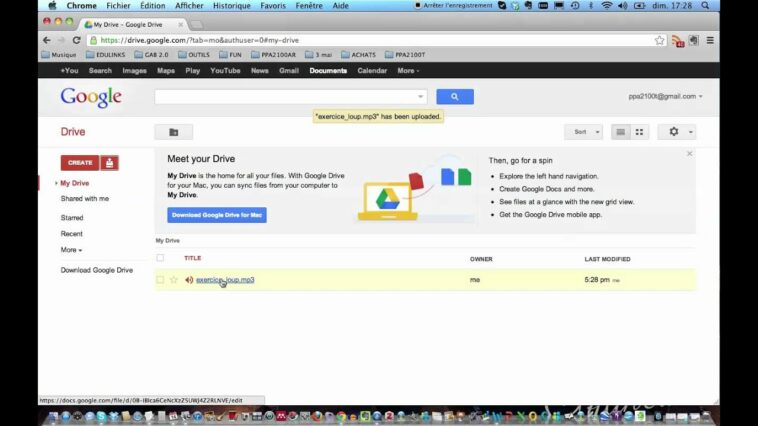The height and width of the screenshot is (426, 758).
Task: Open the Édition menu
Action: tap(153, 6)
